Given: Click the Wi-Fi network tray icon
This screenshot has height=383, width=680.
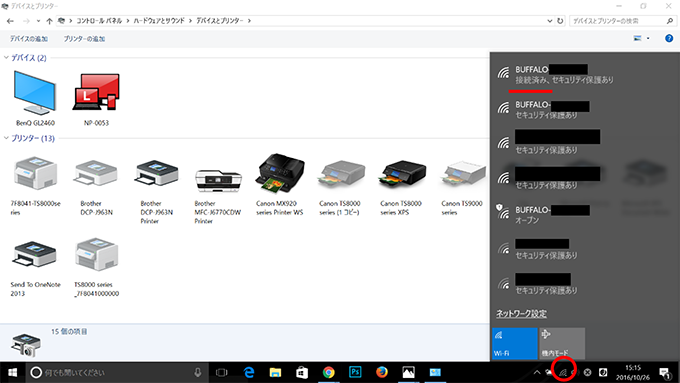Looking at the screenshot, I should tap(563, 373).
